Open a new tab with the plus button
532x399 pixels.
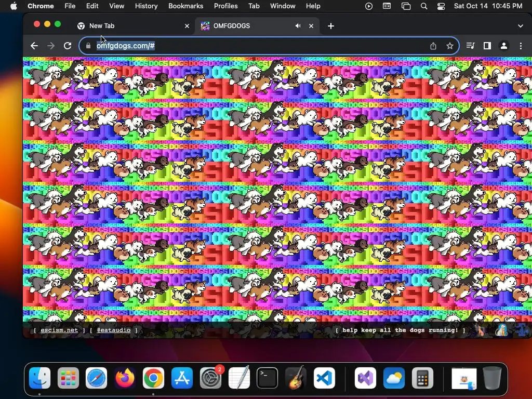coord(331,26)
